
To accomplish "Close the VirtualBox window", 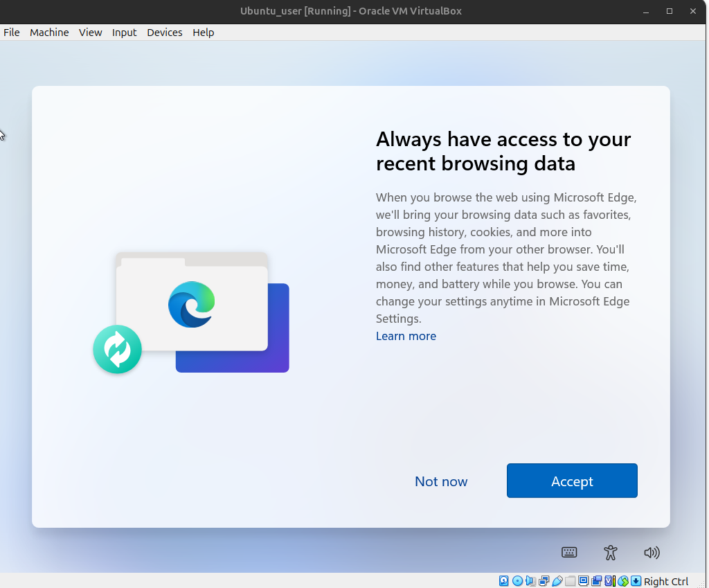I will (x=692, y=11).
